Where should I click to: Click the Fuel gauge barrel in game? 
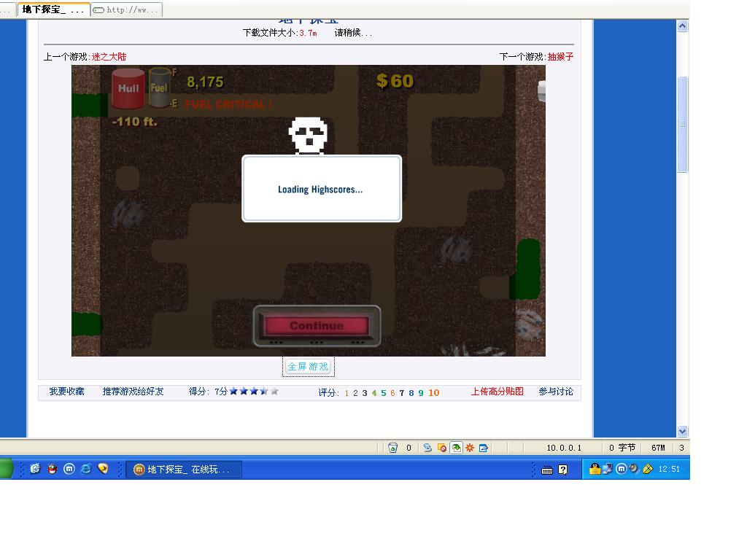point(159,87)
